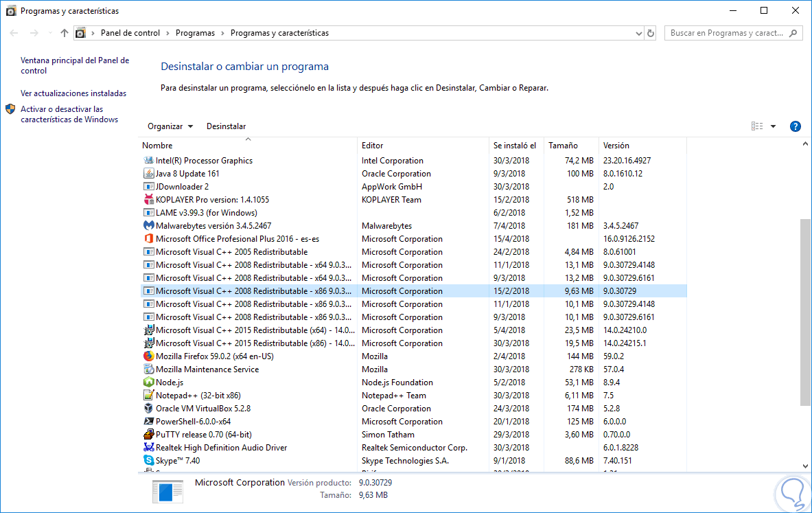Expand chevron after Programas breadcrumb
This screenshot has width=812, height=513.
pyautogui.click(x=222, y=33)
